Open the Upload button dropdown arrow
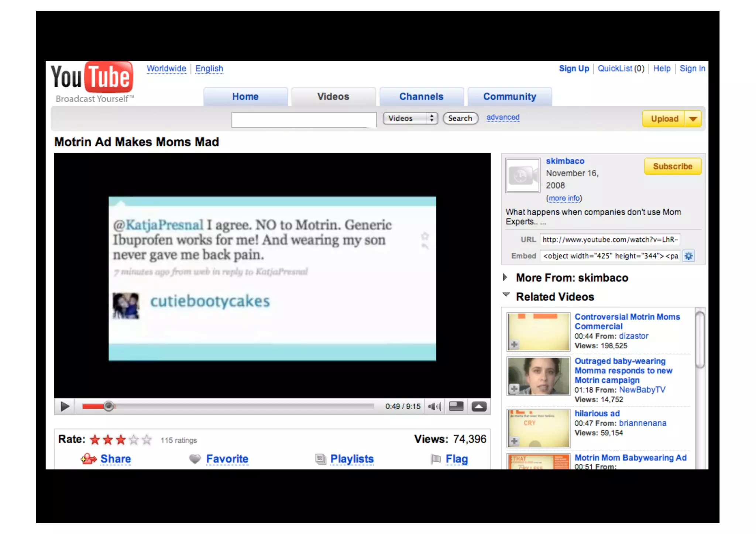 click(693, 119)
